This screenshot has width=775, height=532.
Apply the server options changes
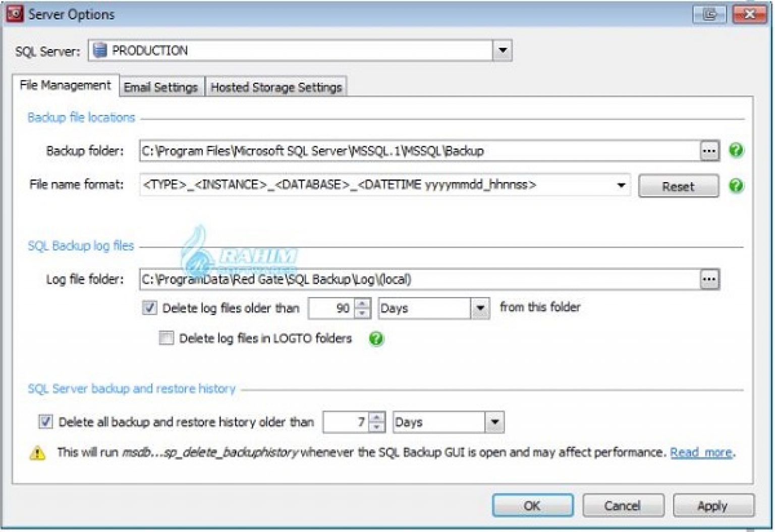(x=713, y=505)
